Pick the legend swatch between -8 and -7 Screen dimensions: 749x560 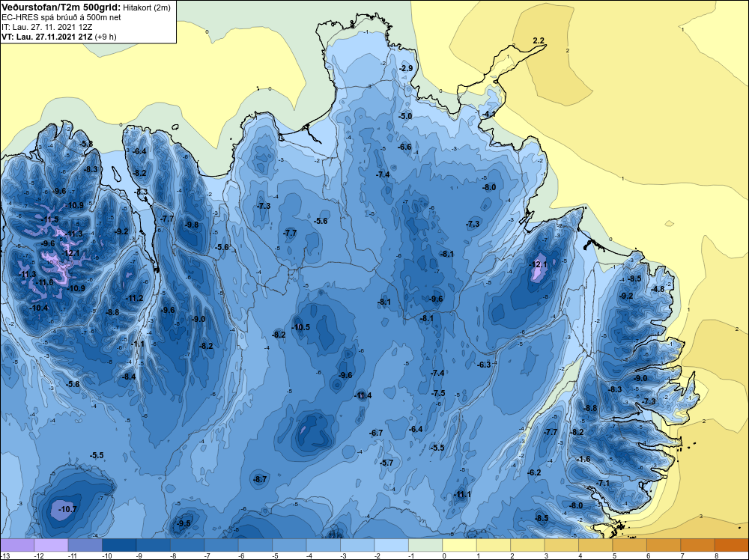[187, 545]
